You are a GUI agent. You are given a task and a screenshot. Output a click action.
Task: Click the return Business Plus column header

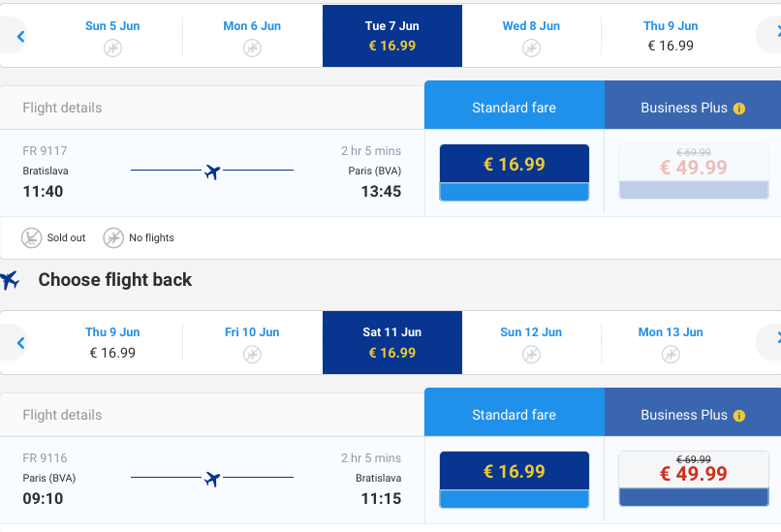pos(693,413)
